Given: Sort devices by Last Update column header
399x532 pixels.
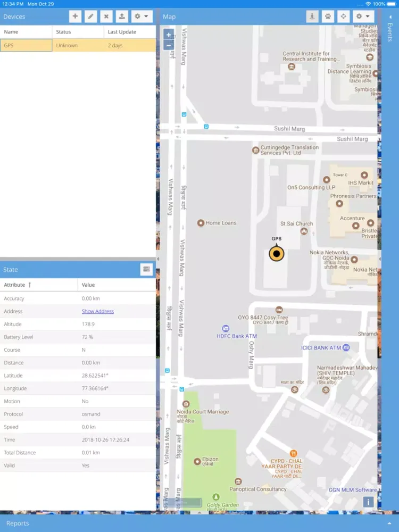Looking at the screenshot, I should [130, 32].
